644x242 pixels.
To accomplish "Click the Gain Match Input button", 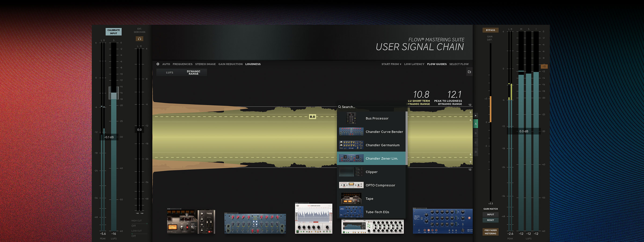I will click(x=491, y=214).
